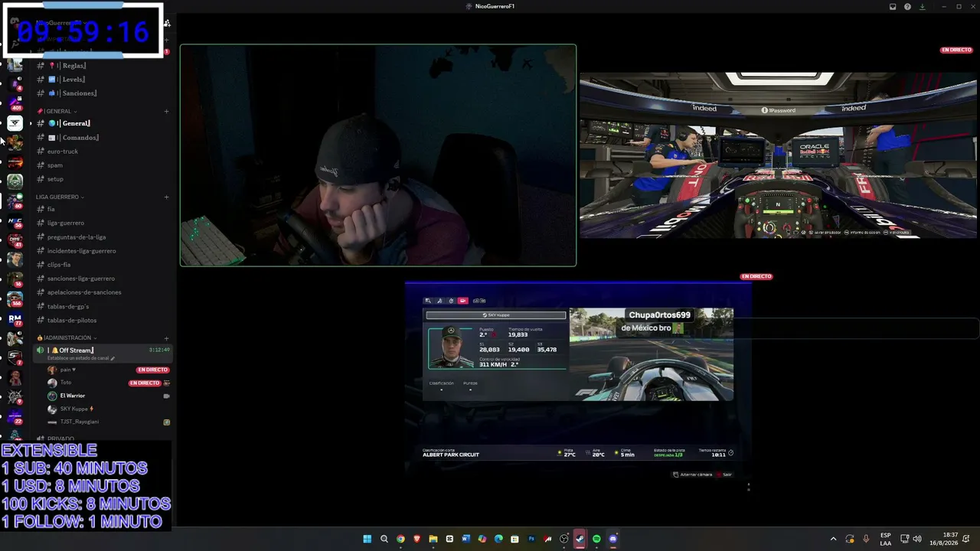Add a channel to the GENERAL category
Image resolution: width=980 pixels, height=551 pixels.
166,112
